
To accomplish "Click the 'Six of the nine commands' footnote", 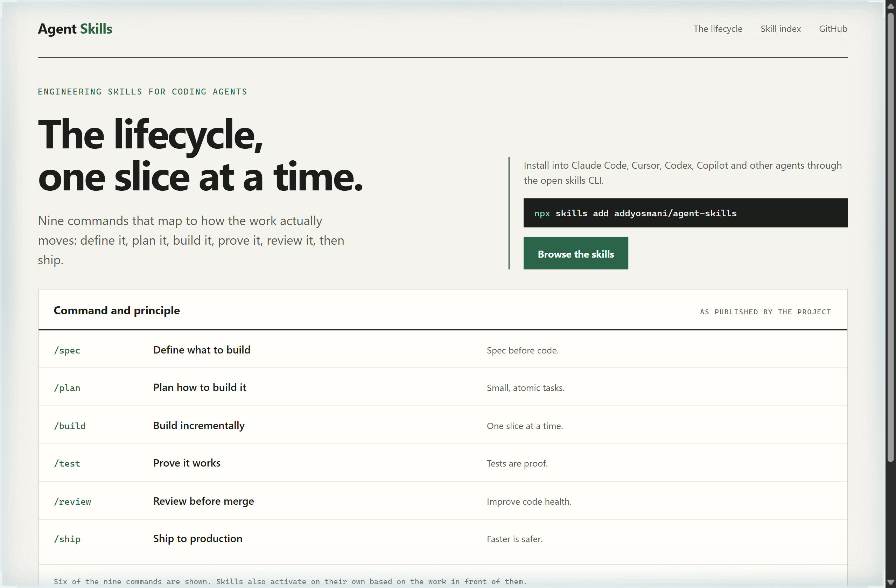I will click(290, 582).
